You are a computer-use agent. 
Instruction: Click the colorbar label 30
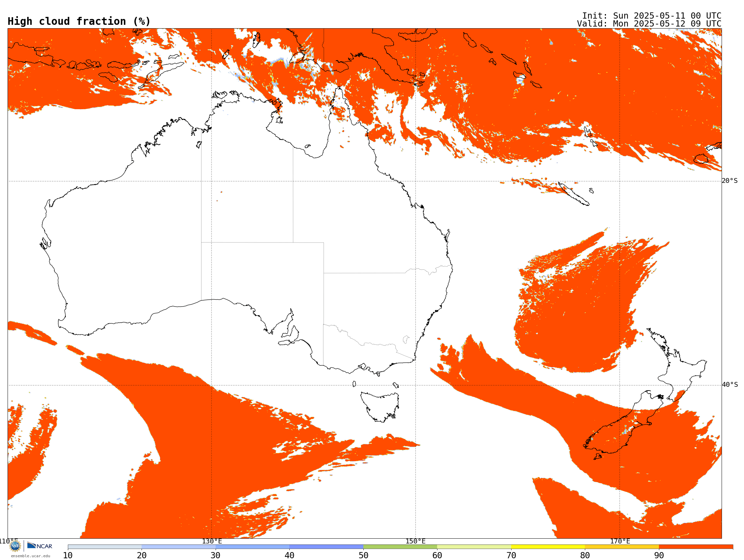[x=216, y=555]
